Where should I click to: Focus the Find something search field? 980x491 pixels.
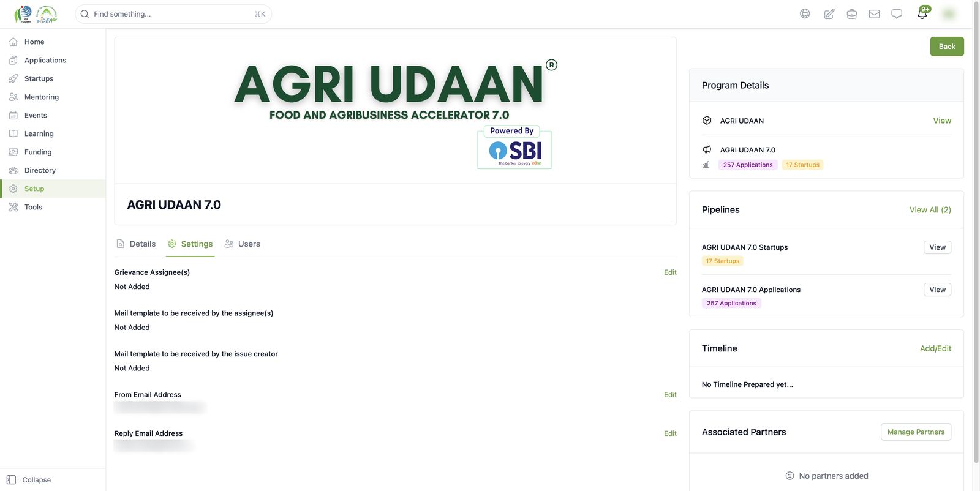173,14
